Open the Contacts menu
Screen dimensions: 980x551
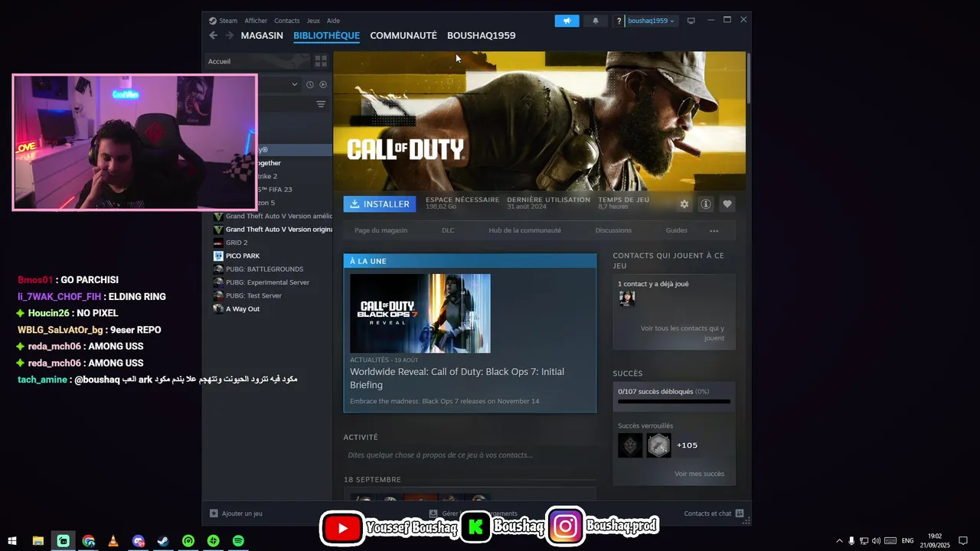coord(287,21)
